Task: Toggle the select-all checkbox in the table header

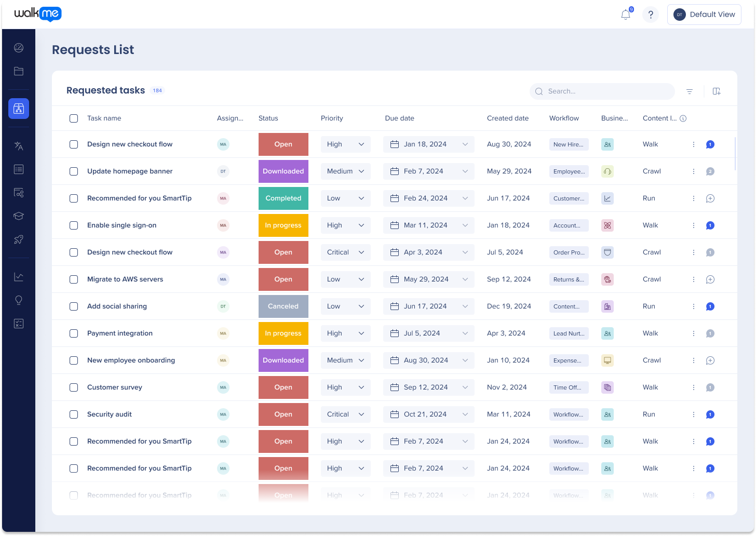Action: point(73,118)
